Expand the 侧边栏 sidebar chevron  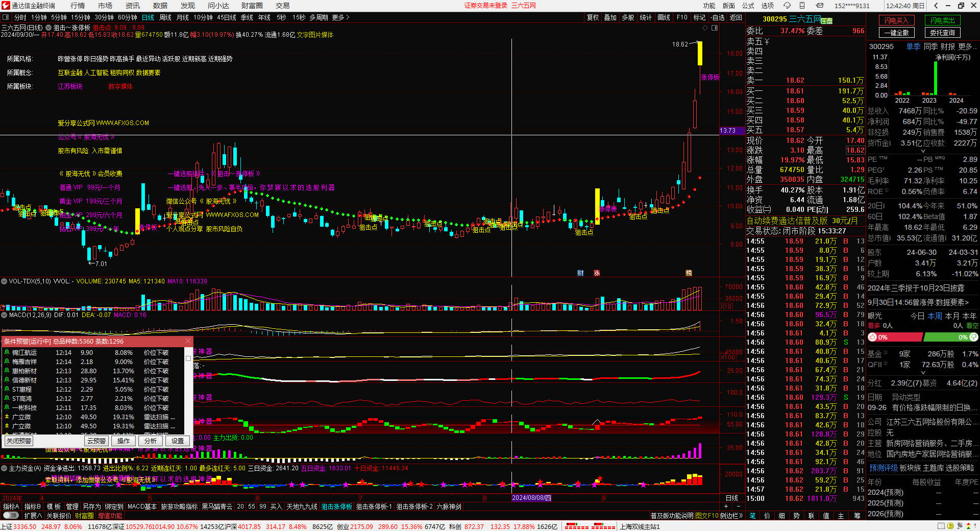[731, 516]
